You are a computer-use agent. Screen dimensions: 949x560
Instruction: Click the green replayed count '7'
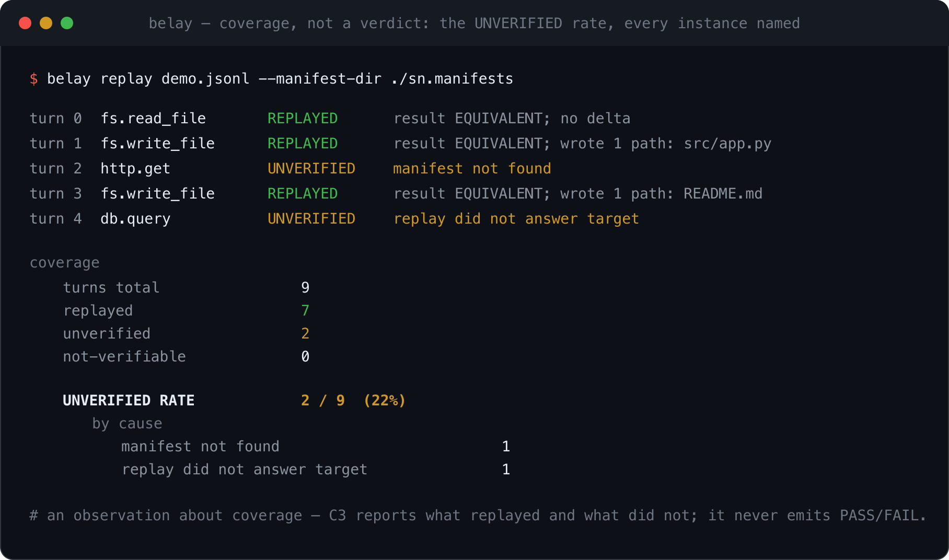click(x=305, y=311)
